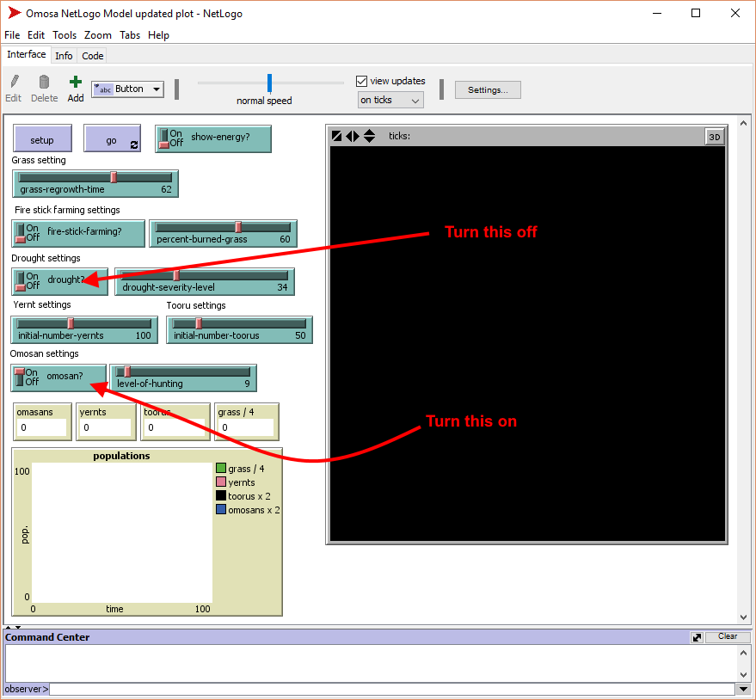The image size is (756, 700).
Task: Click the horizontal arrows icon in view header
Action: (x=353, y=136)
